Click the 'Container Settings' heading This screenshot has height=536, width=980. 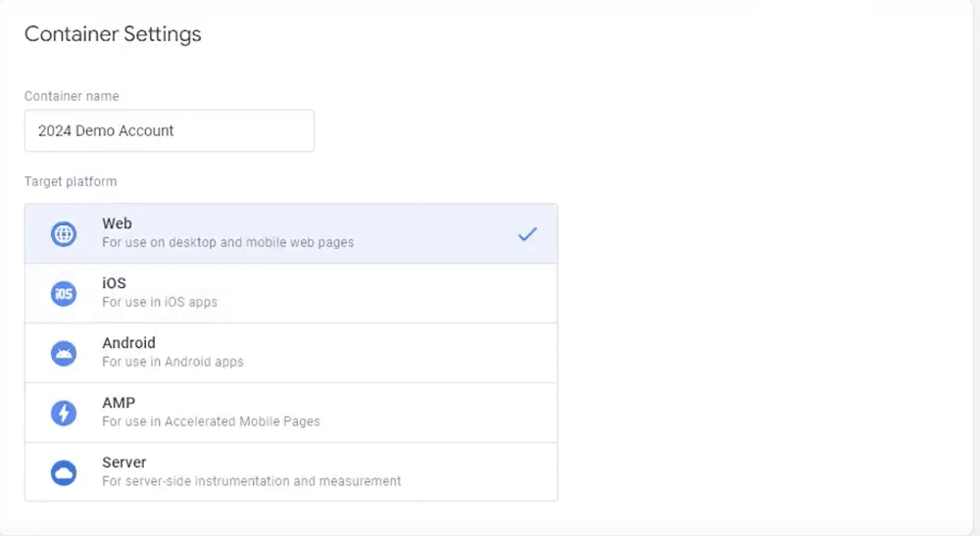113,33
